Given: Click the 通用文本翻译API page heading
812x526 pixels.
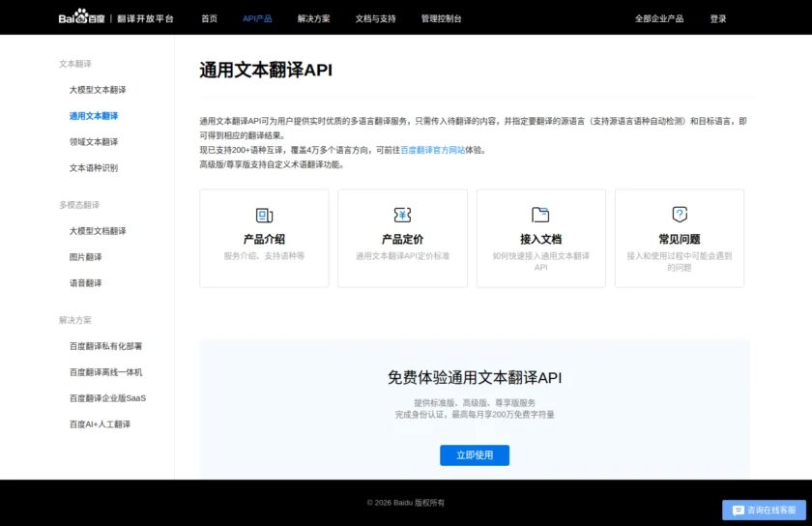Looking at the screenshot, I should point(266,70).
